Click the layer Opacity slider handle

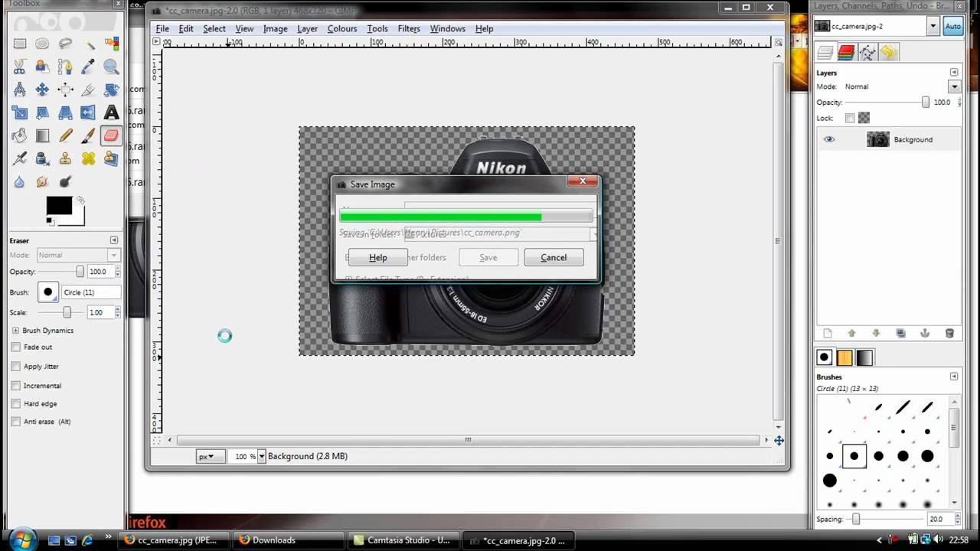(x=926, y=102)
